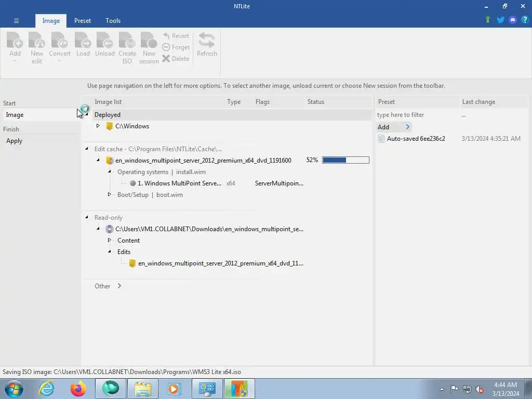Click the New edit toolbar icon
Screen dimensions: 532x399
click(x=37, y=41)
